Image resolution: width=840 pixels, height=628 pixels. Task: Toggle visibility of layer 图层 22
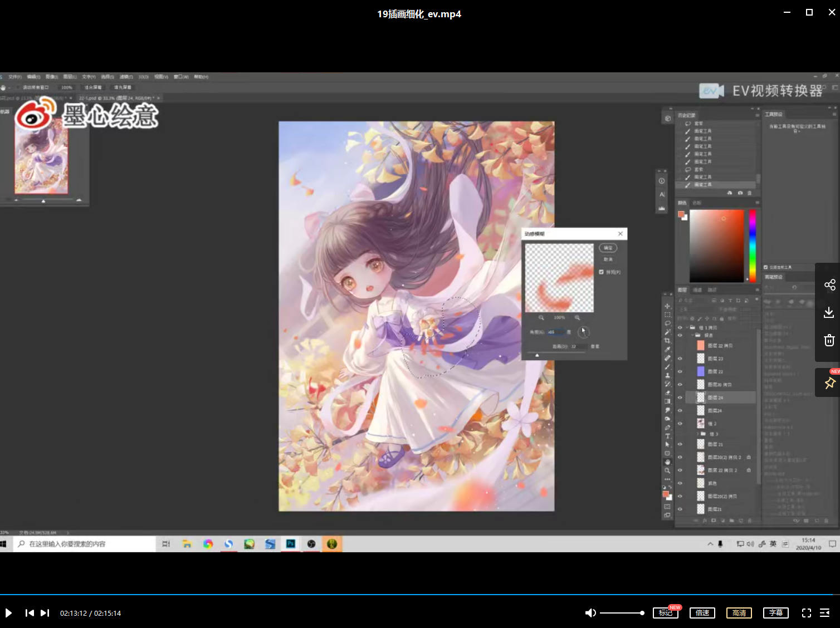click(x=680, y=371)
